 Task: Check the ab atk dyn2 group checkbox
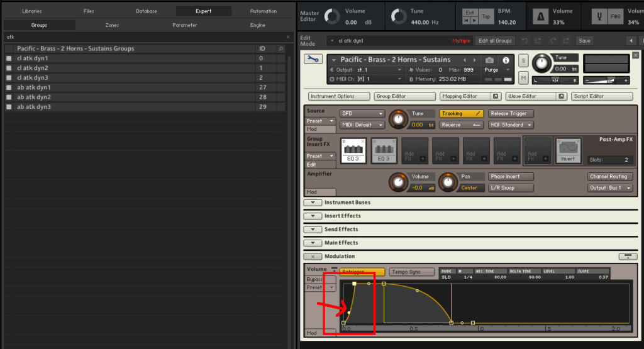9,97
